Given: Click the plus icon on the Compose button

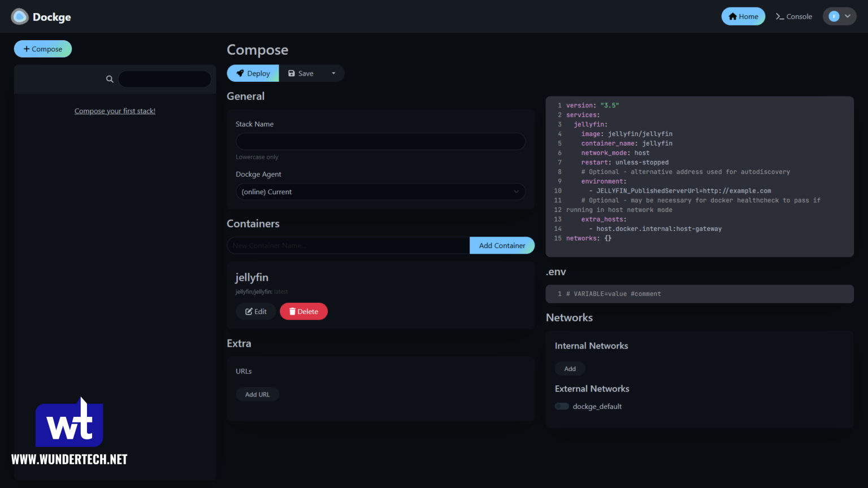Looking at the screenshot, I should [x=25, y=49].
